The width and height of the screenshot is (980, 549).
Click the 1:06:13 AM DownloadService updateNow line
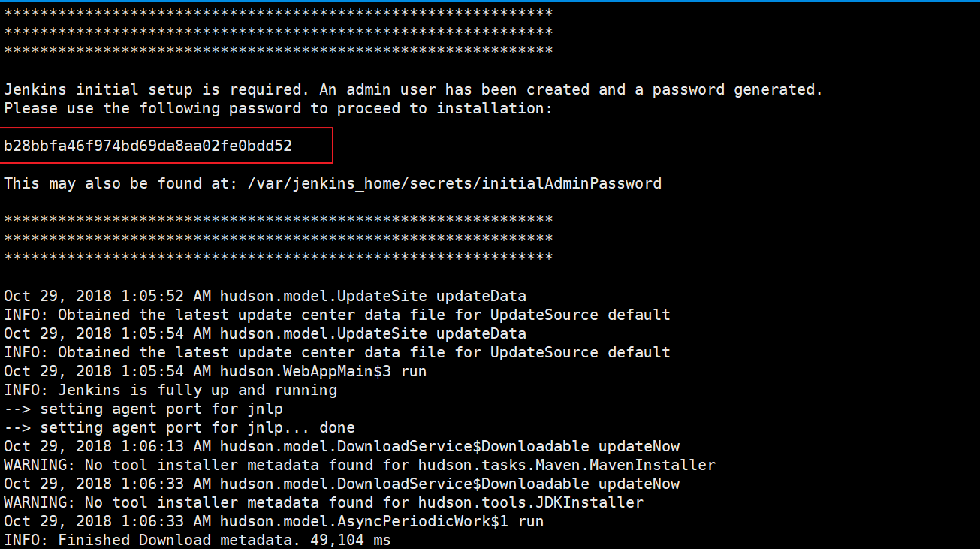[342, 446]
